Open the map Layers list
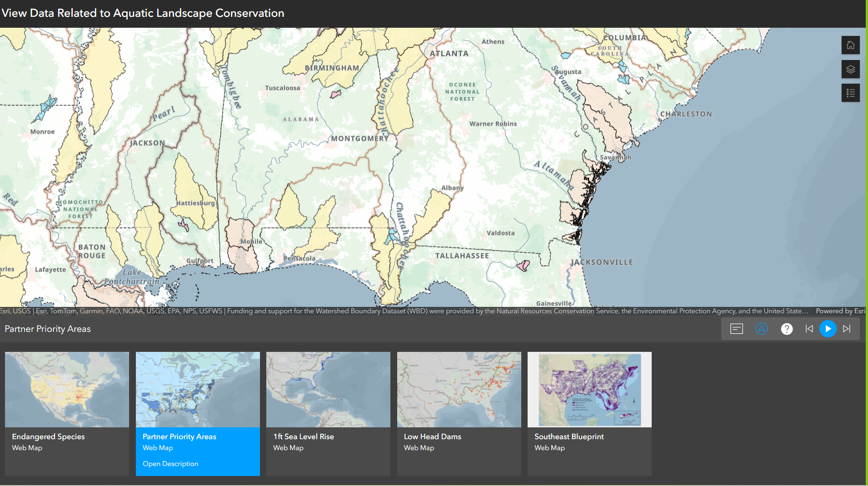This screenshot has width=868, height=486. click(850, 69)
